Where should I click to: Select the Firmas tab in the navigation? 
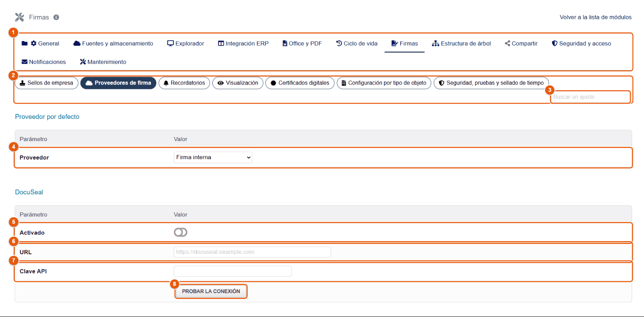click(x=405, y=43)
